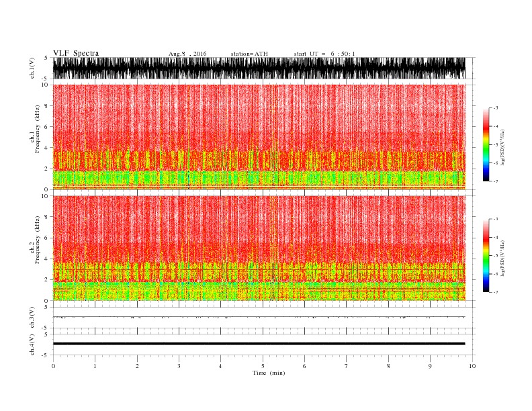Click the ch.1 frequency tick label "8"

[46, 106]
